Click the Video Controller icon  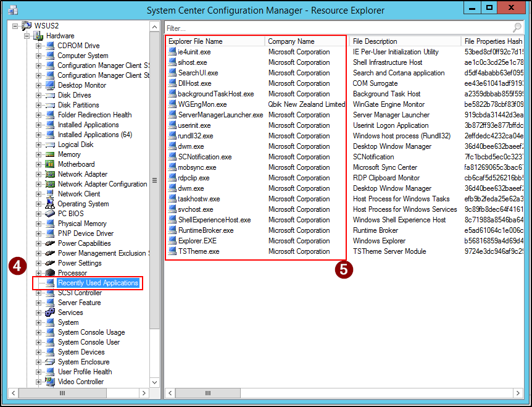point(50,382)
